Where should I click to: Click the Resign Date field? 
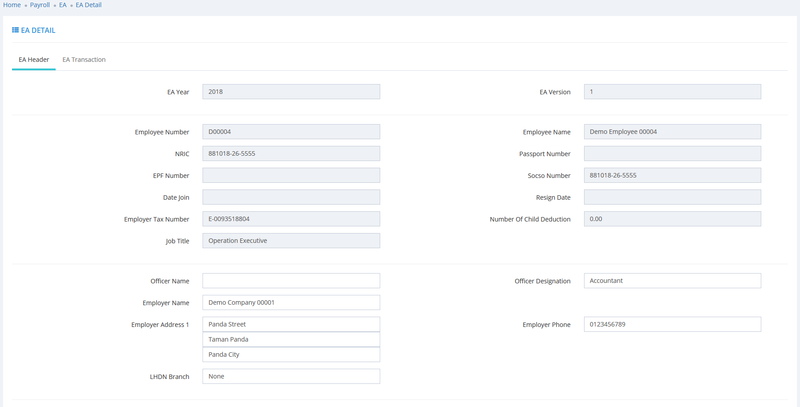point(672,197)
